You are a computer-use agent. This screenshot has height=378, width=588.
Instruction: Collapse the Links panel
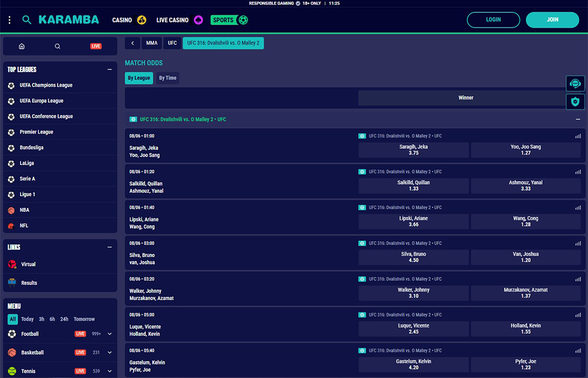point(109,247)
